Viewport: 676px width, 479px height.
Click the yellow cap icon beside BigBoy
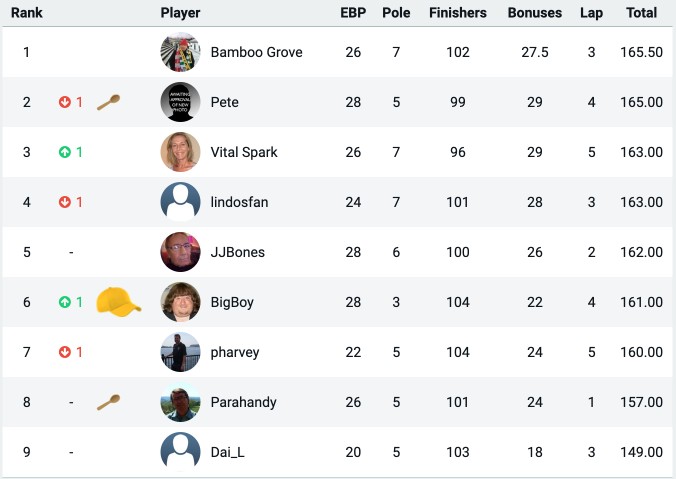point(119,302)
